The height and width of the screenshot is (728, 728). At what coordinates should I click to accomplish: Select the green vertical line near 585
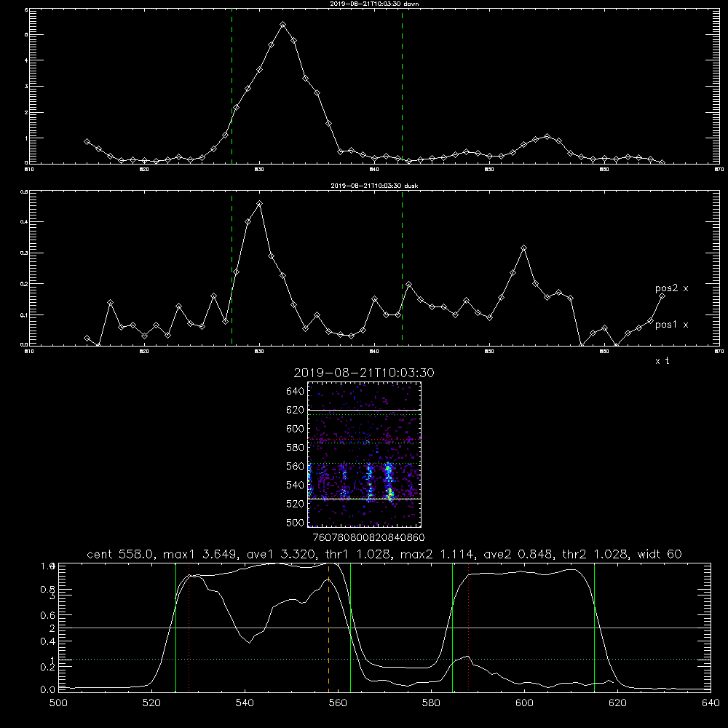(x=452, y=628)
